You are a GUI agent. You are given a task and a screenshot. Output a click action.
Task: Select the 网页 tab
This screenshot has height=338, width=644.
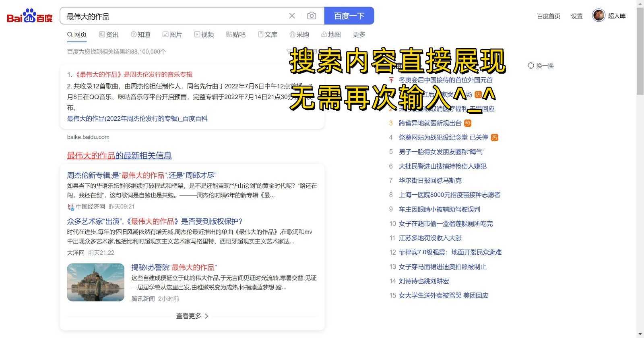pyautogui.click(x=77, y=35)
